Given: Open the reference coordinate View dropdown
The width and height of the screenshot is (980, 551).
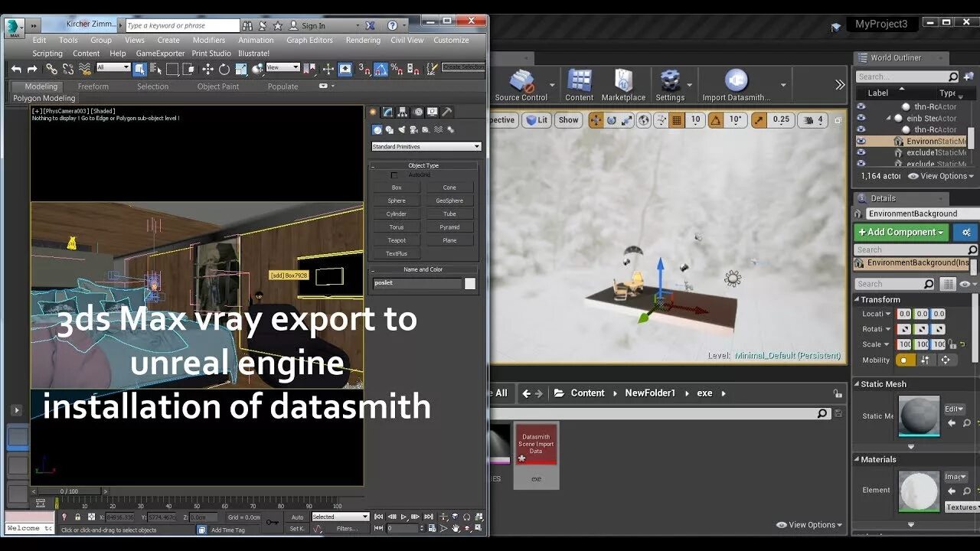Looking at the screenshot, I should (x=283, y=67).
